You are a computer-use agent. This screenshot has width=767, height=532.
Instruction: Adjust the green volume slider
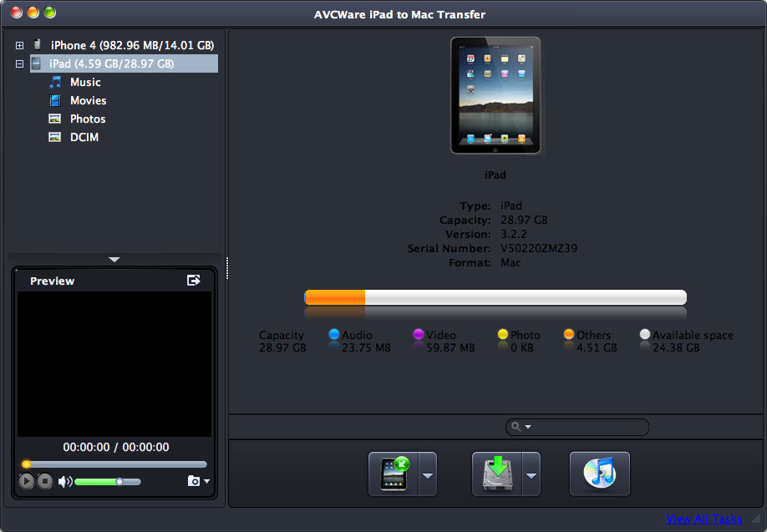pos(108,482)
